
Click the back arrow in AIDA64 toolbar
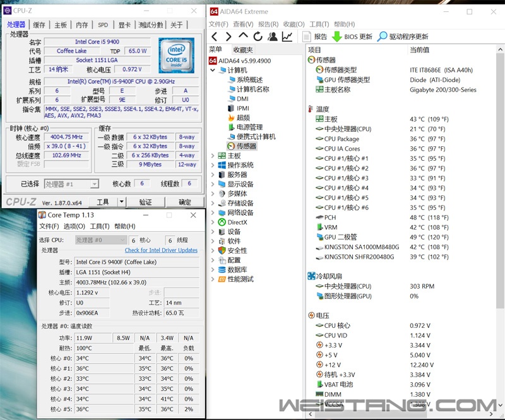pos(215,37)
